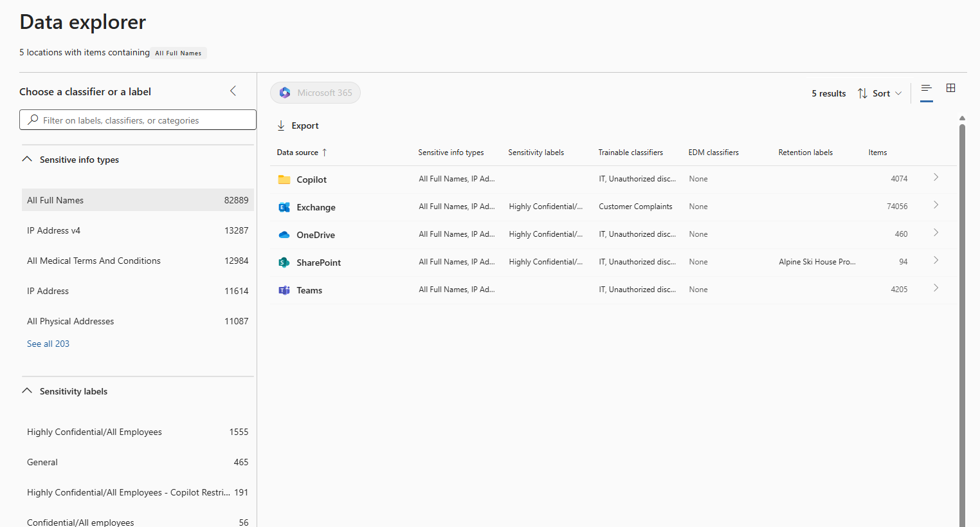Click the Microsoft 365 filter chip
The width and height of the screenshot is (980, 527).
coord(315,93)
